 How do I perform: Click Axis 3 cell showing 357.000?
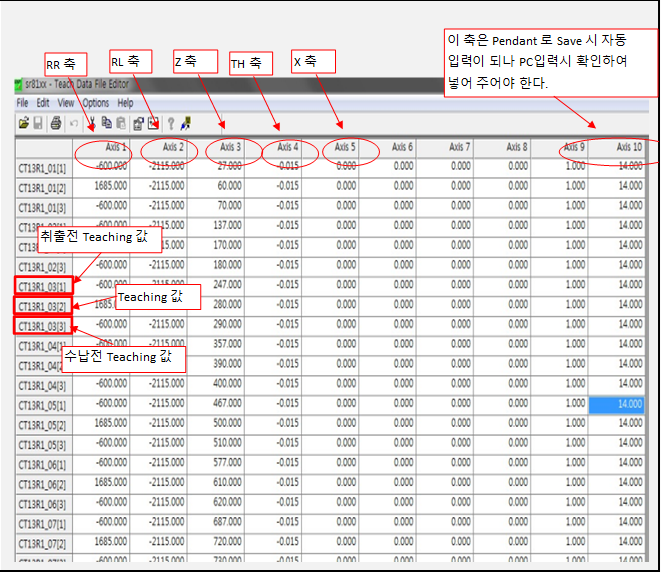216,344
